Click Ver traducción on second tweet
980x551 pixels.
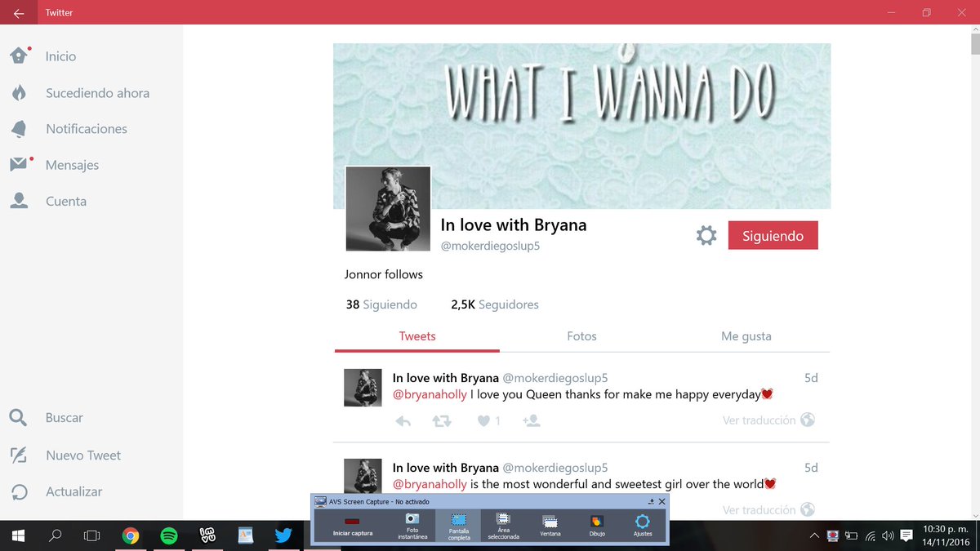(x=759, y=510)
